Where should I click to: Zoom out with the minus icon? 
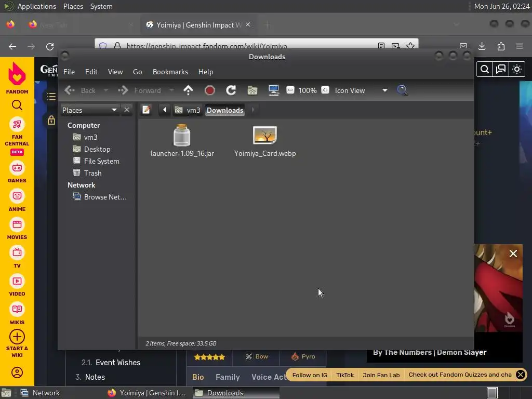(290, 90)
